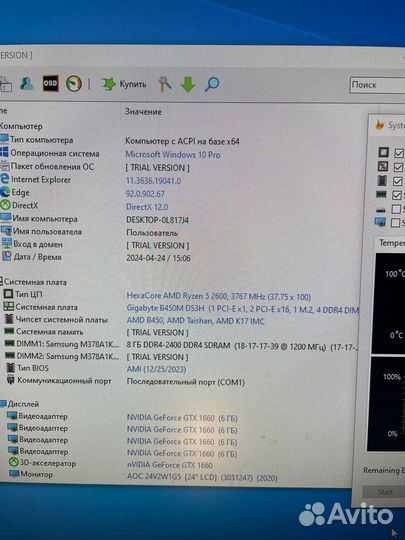Uncheck the stress checkbox beside the cache chip icon
This screenshot has height=540, width=405.
397,181
